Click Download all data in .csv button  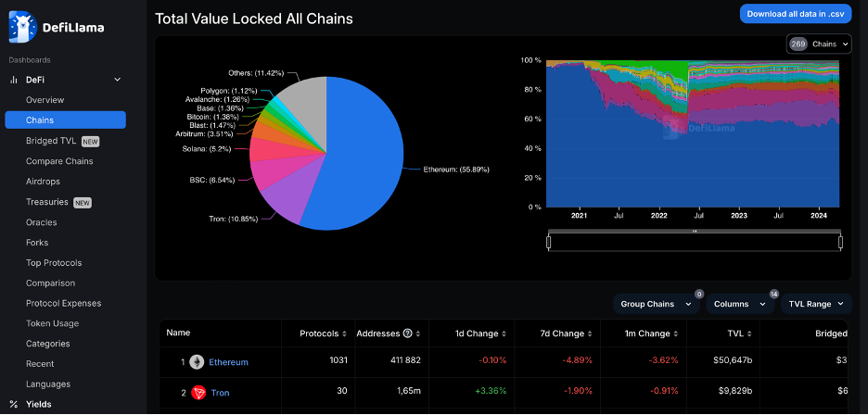pos(796,14)
